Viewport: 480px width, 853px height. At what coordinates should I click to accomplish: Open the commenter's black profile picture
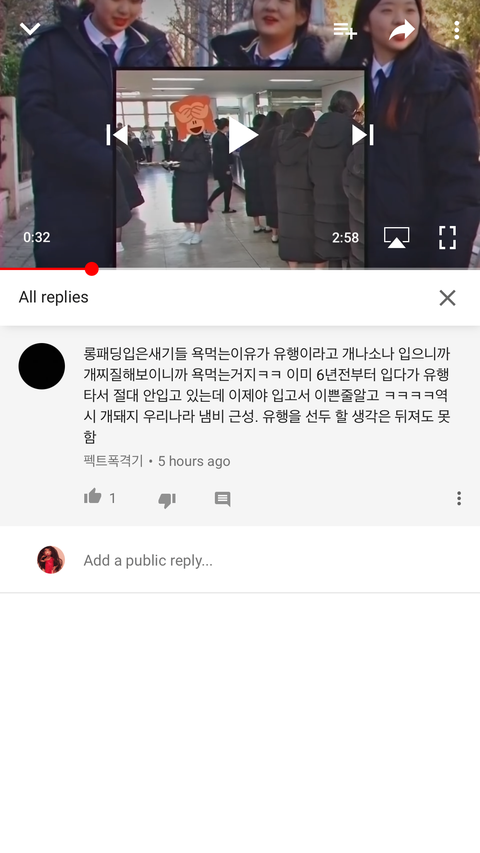42,366
